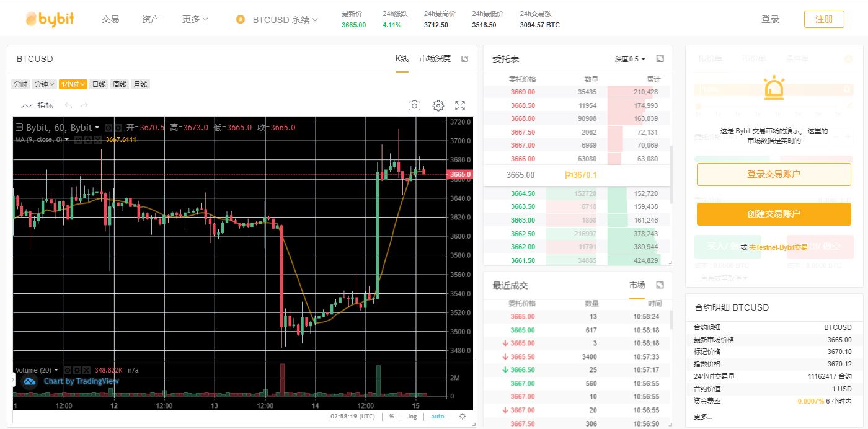Toggle auto scale
Viewport: 868px width, 429px height.
point(438,417)
